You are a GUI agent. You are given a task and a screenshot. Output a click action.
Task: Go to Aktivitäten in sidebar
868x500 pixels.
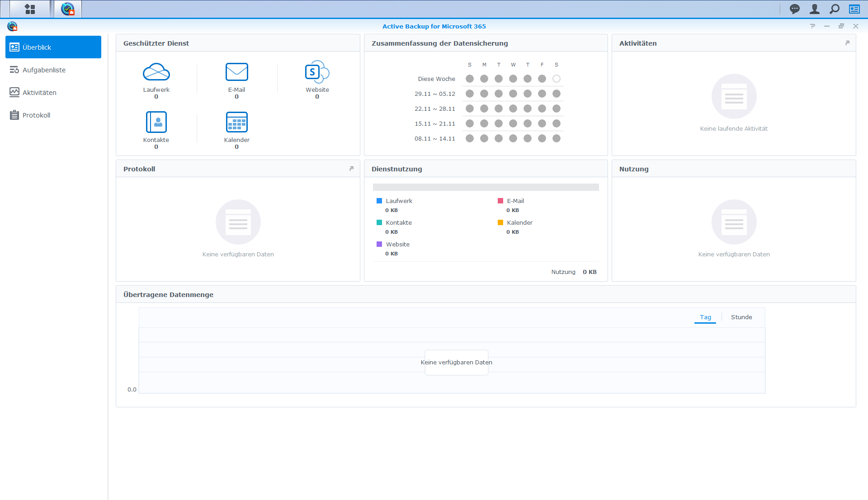[39, 93]
